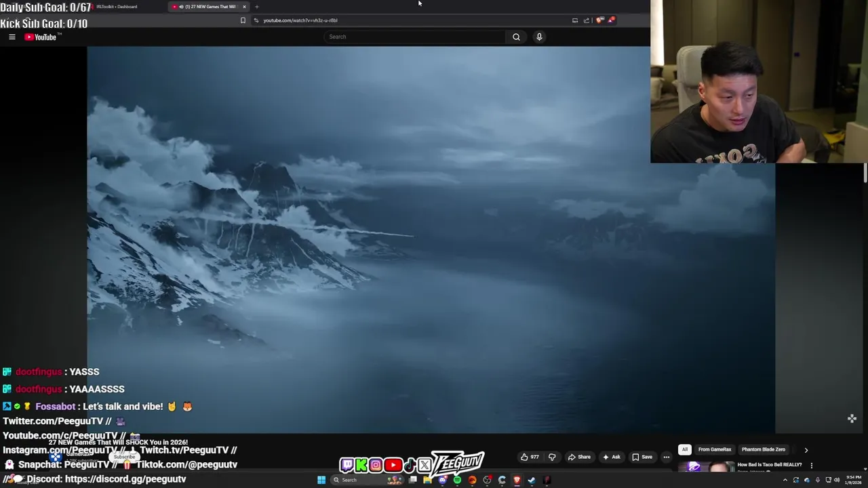This screenshot has height=488, width=868.
Task: Focus the YouTube search box
Action: [414, 37]
